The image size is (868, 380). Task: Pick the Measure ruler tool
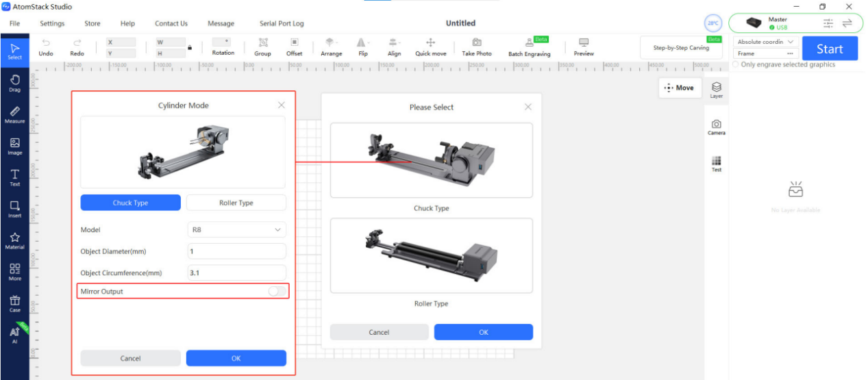pos(14,115)
